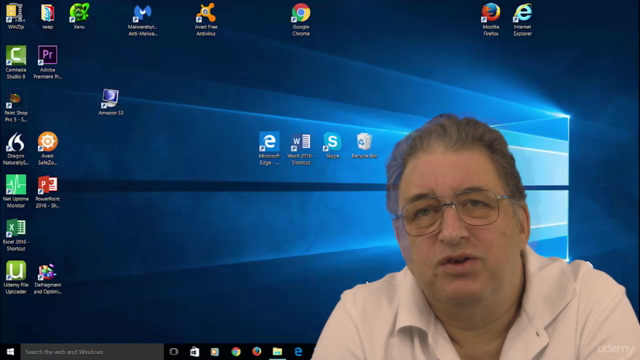Launch Net Uptime Monitor icon
The image size is (640, 360).
click(x=16, y=191)
